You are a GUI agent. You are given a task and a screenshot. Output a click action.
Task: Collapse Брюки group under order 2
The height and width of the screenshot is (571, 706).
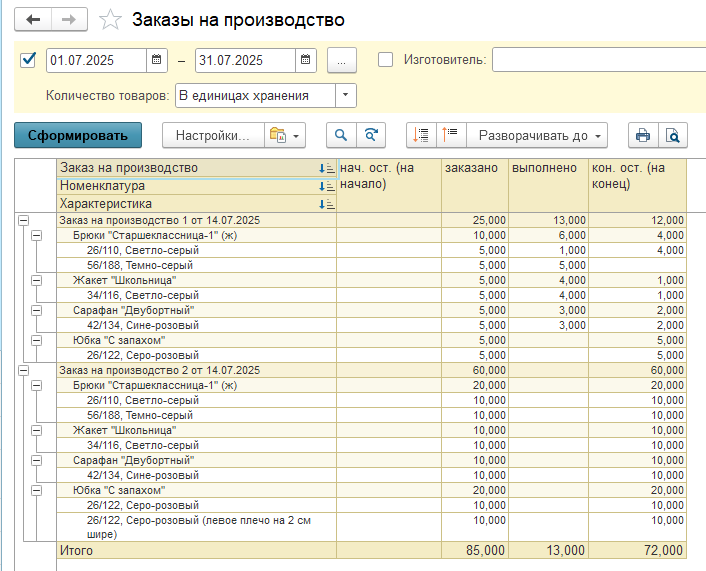click(36, 385)
